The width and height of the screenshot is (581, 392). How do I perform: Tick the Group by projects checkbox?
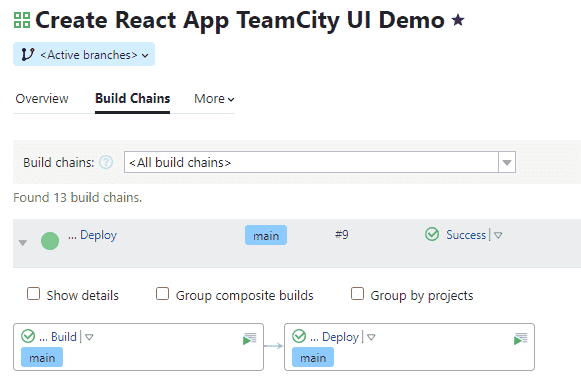357,294
